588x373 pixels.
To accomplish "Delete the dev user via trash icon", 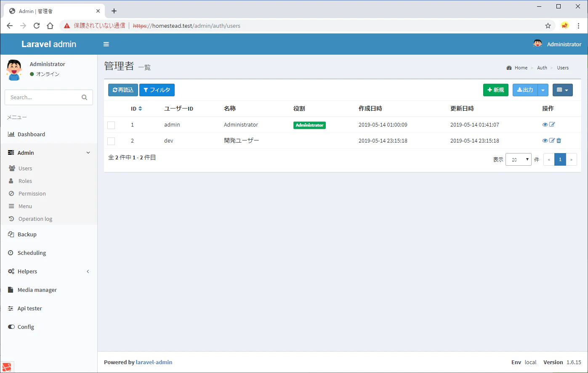I will coord(559,140).
